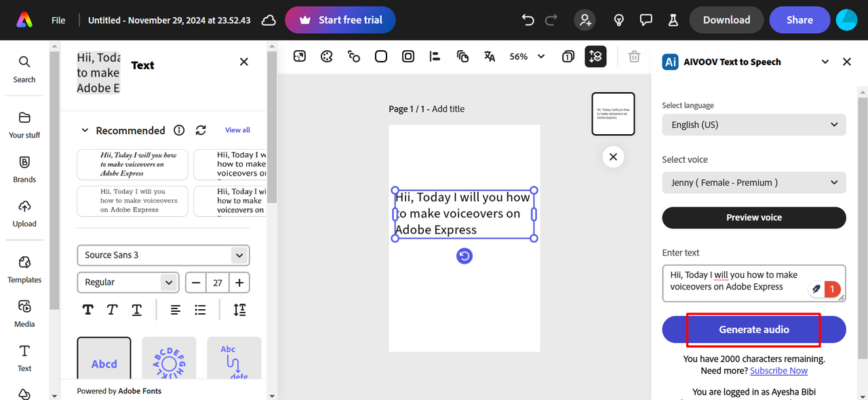The width and height of the screenshot is (868, 400).
Task: Open the Jenny voice selection dropdown
Action: click(754, 182)
